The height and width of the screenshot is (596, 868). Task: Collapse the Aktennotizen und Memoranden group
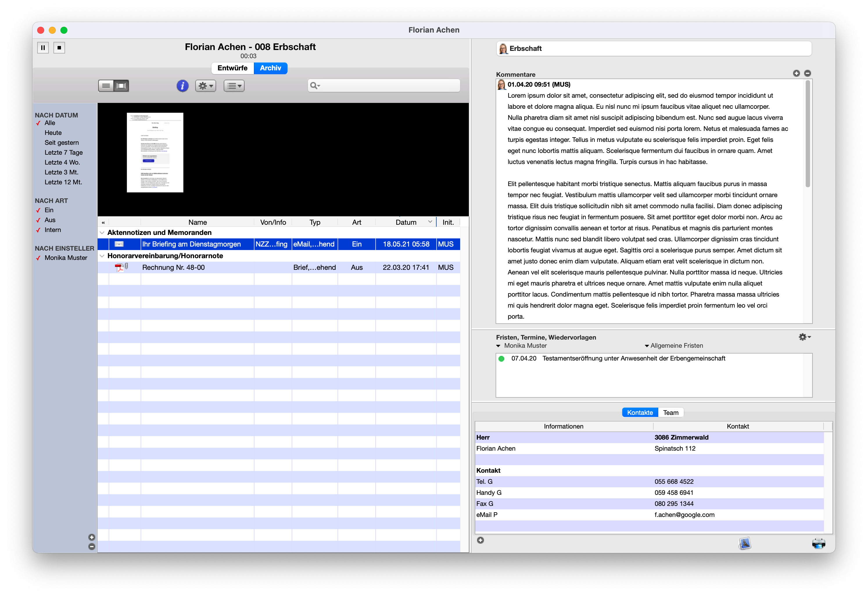tap(102, 233)
